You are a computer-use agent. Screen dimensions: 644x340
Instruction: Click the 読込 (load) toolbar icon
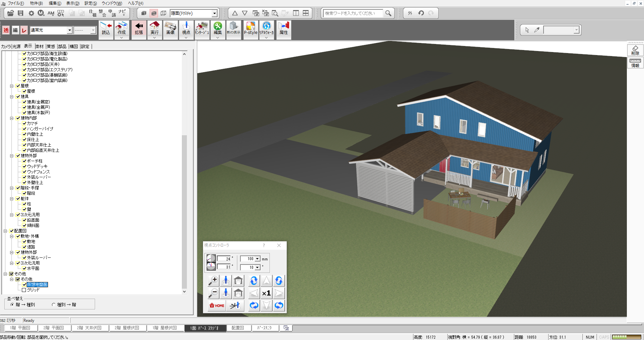pyautogui.click(x=106, y=29)
